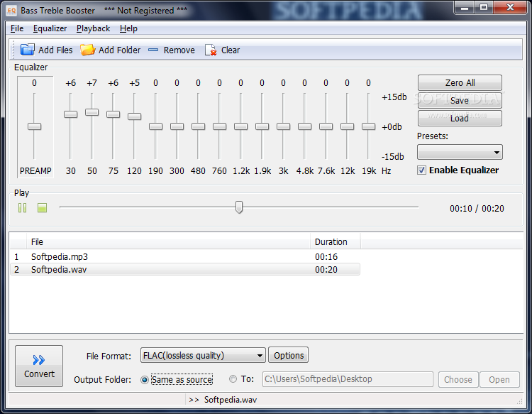
Task: Click the Add Folder icon
Action: (87, 50)
